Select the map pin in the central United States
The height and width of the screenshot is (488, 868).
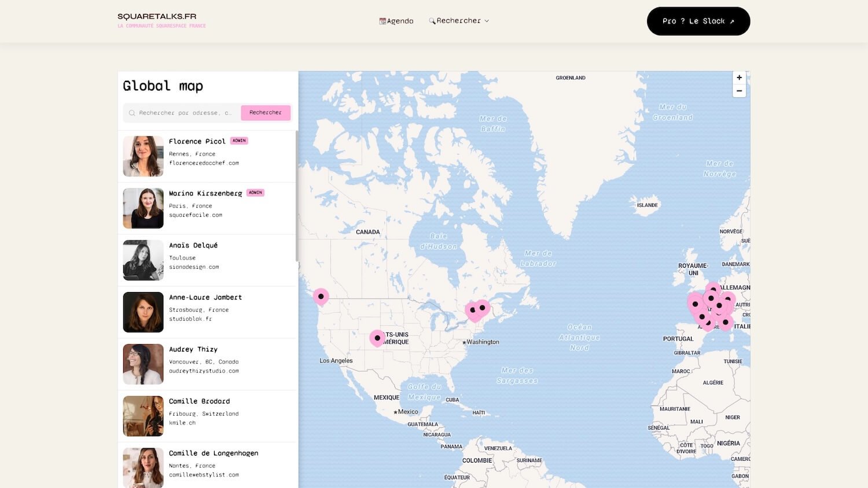point(377,337)
